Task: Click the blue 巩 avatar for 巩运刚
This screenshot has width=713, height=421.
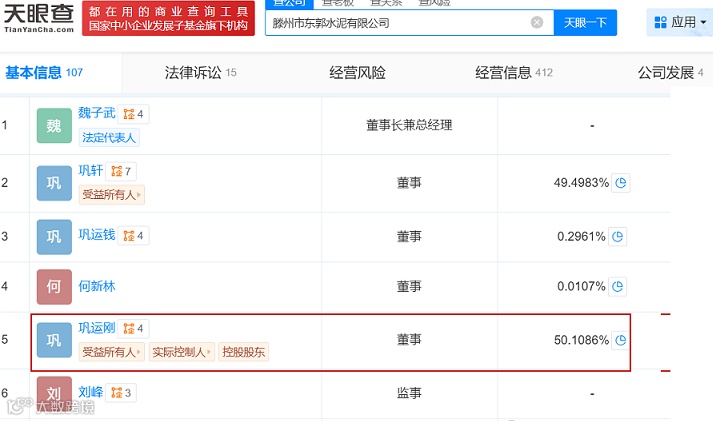Action: pos(54,340)
